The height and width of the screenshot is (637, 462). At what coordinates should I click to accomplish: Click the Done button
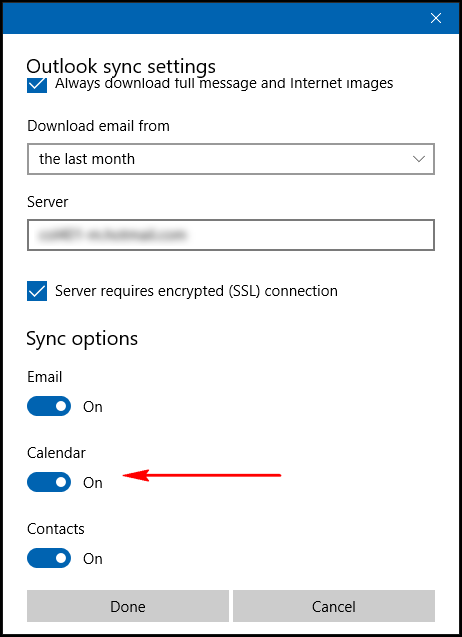pos(128,606)
